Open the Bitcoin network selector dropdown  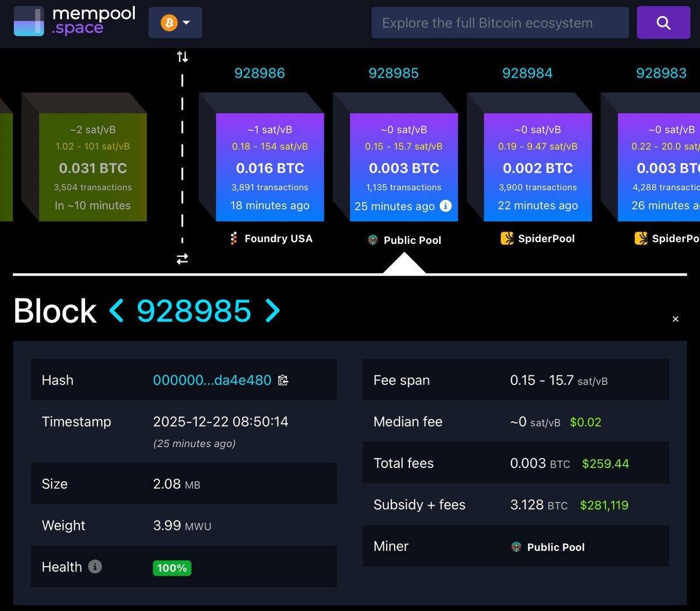[x=176, y=23]
